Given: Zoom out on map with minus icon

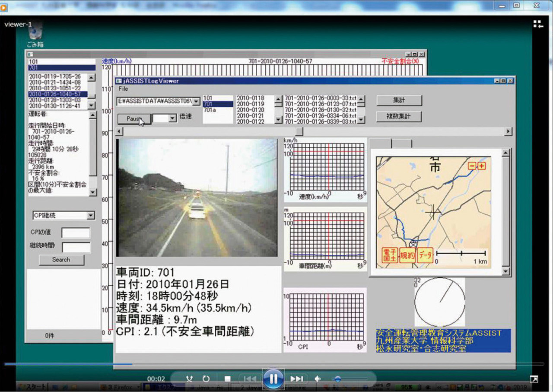Looking at the screenshot, I should coord(472,166).
